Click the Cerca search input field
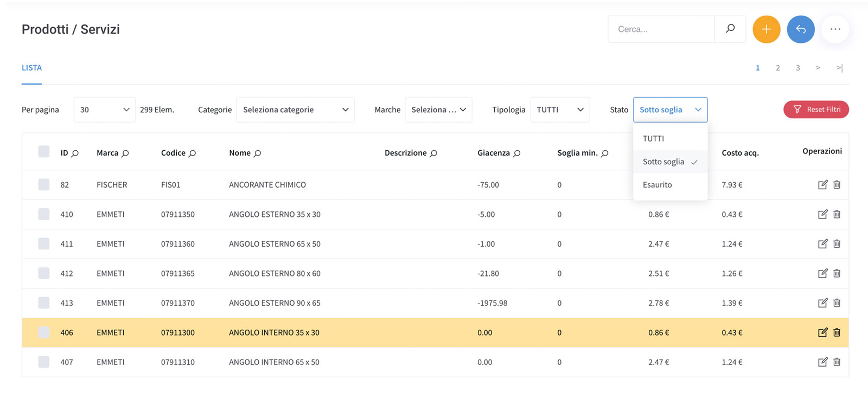The image size is (868, 405). (x=661, y=29)
